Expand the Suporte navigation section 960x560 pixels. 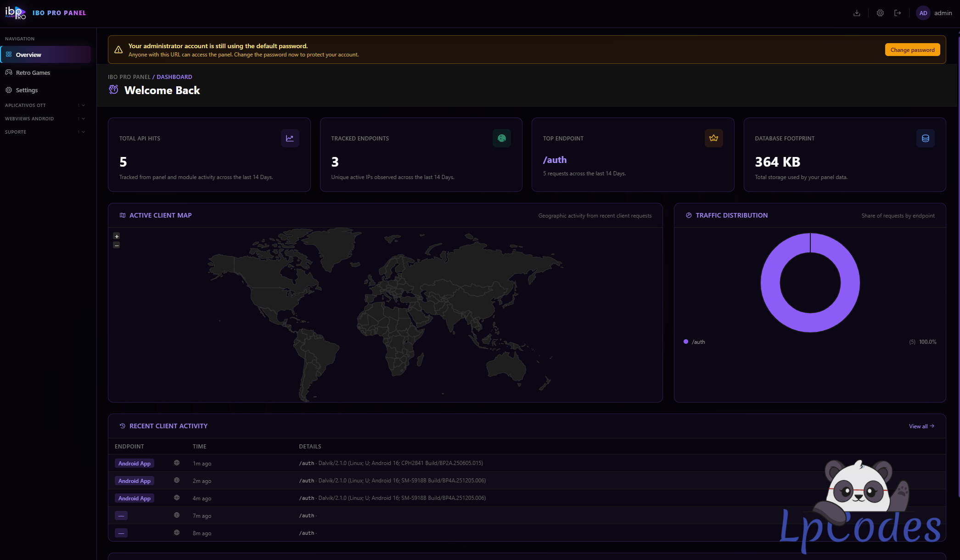point(45,132)
